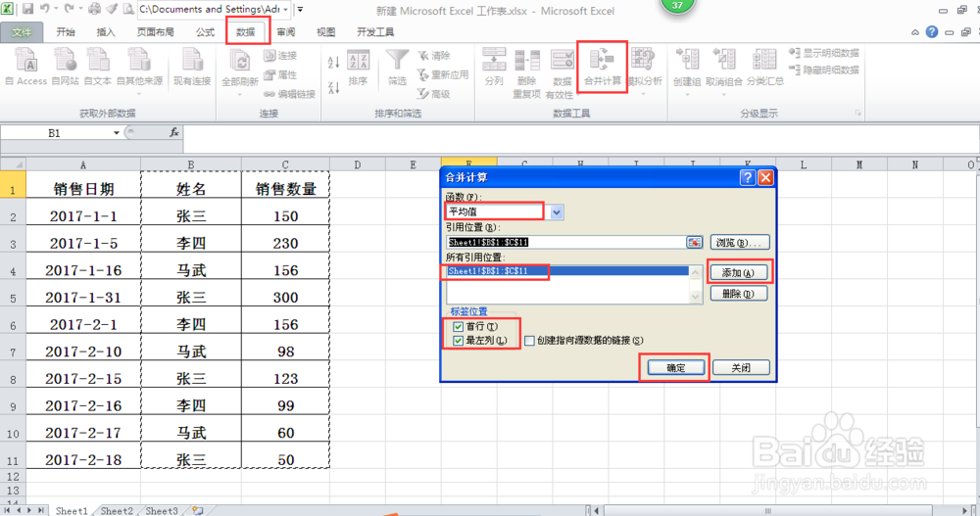Image resolution: width=980 pixels, height=516 pixels.
Task: Click Group (创建组) icon
Action: 688,61
